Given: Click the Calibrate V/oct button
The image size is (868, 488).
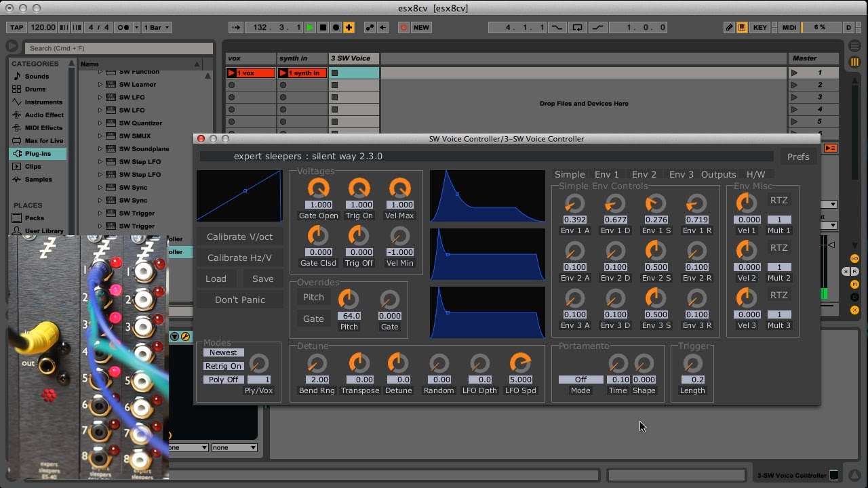Looking at the screenshot, I should (239, 237).
